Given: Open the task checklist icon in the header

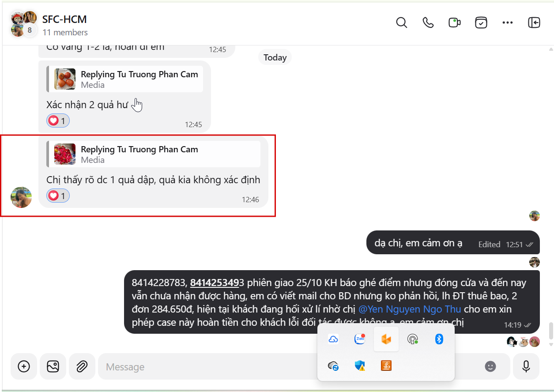Looking at the screenshot, I should click(481, 23).
